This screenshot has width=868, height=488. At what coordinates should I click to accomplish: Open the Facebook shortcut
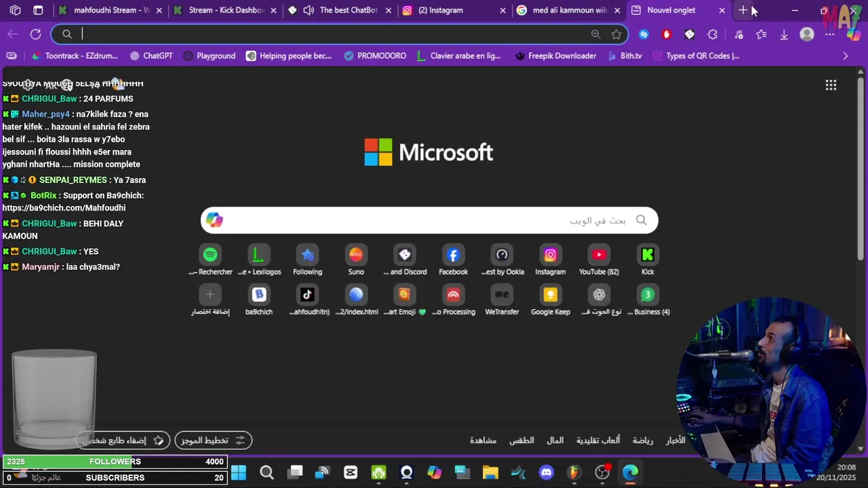click(x=453, y=260)
